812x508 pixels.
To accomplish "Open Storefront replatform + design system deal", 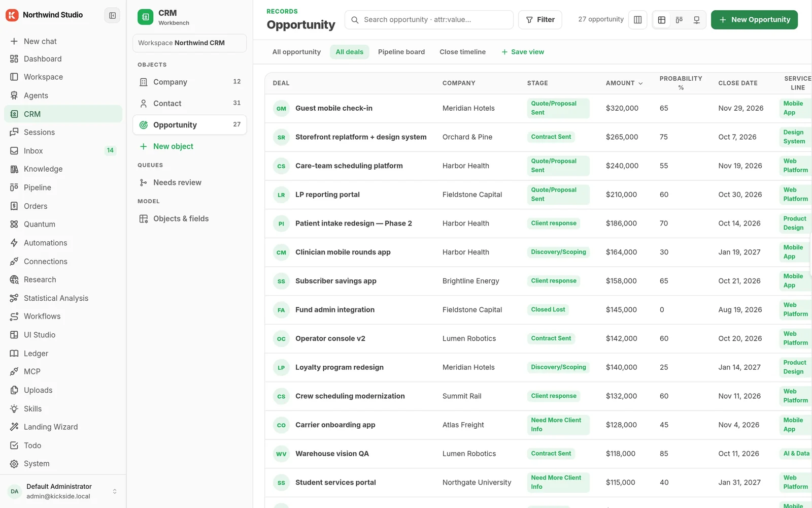I will click(x=361, y=137).
